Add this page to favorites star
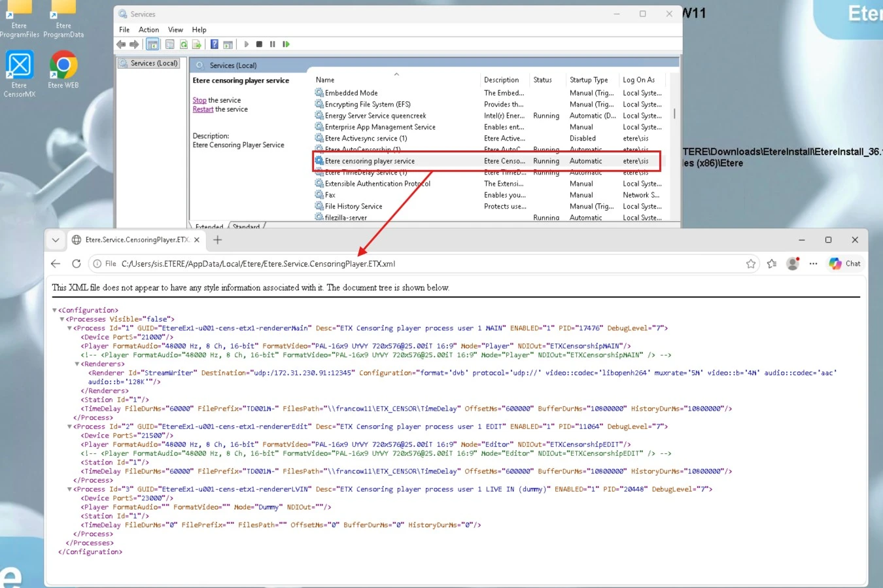This screenshot has width=883, height=588. 751,264
